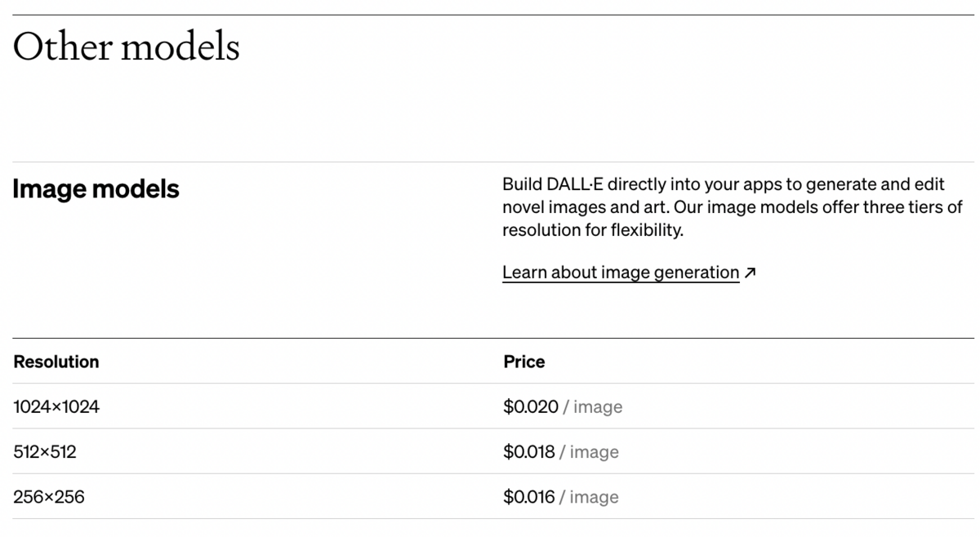Select the 512×512 resolution cell
The width and height of the screenshot is (980, 537).
click(45, 451)
